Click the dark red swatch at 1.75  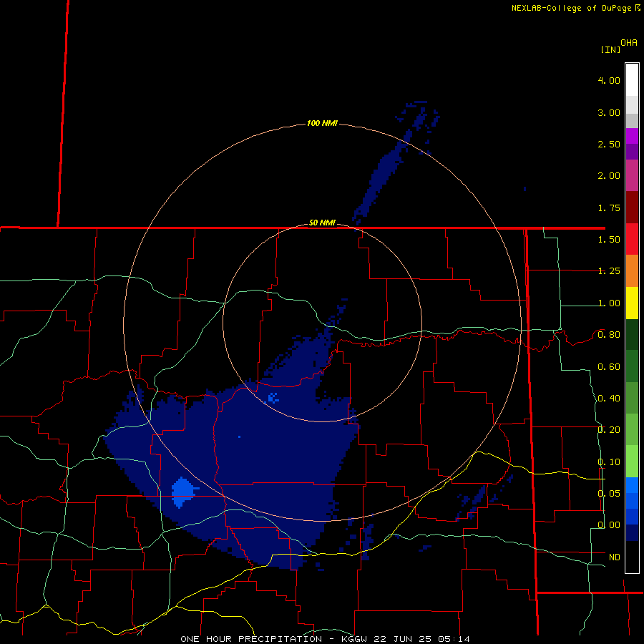(x=632, y=208)
